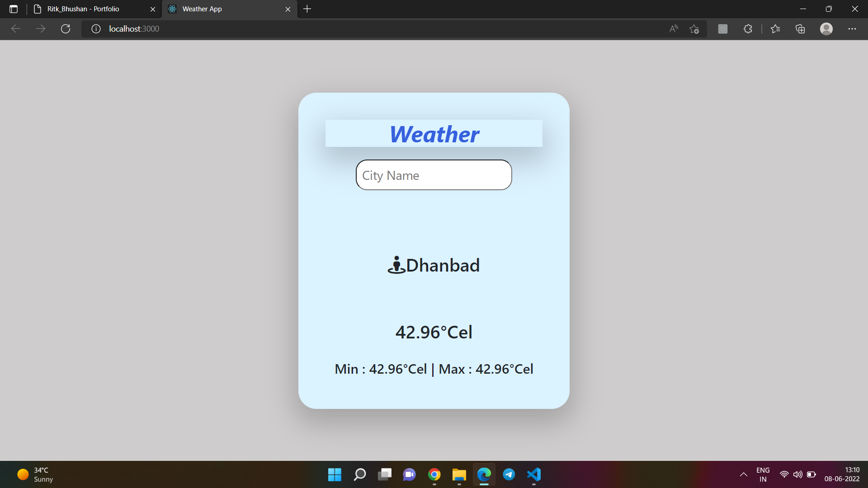
Task: Open the grey extension icon in toolbar
Action: (x=723, y=29)
